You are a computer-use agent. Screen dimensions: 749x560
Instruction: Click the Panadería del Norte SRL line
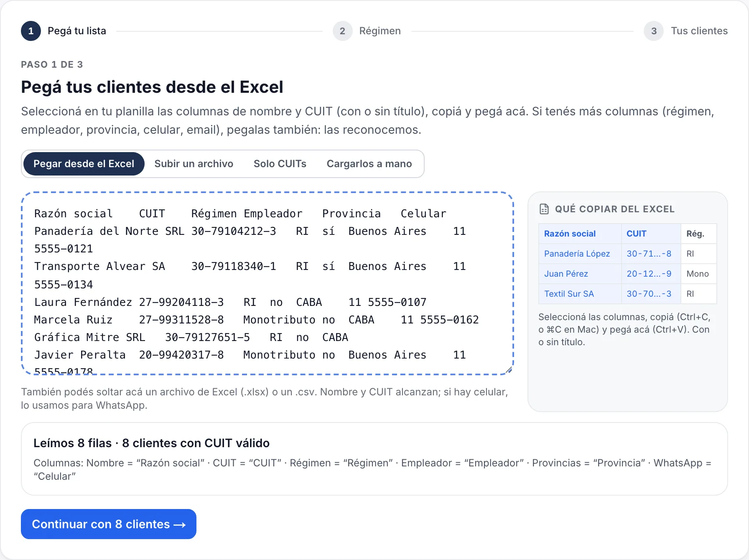point(250,231)
